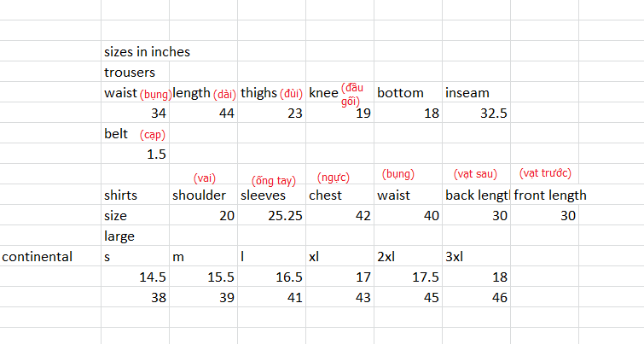The height and width of the screenshot is (344, 644).
Task: Select the red "(vạt trước)" annotation
Action: point(545,175)
